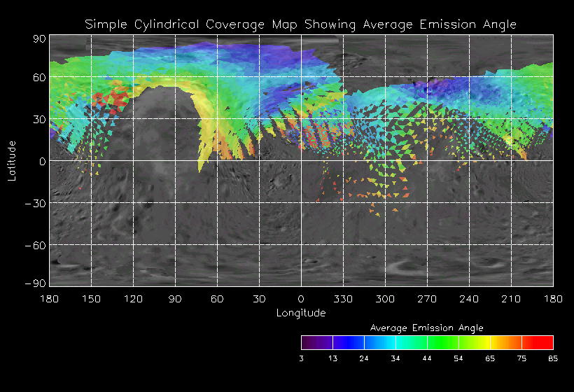
Task: Click the 330 longitude tick label
Action: pos(343,299)
